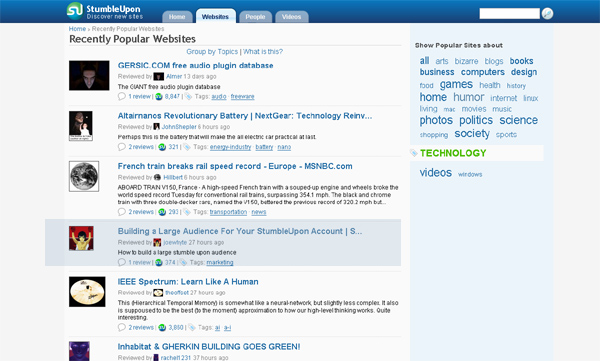Select the 'videos' topic in tag cloud

[436, 173]
